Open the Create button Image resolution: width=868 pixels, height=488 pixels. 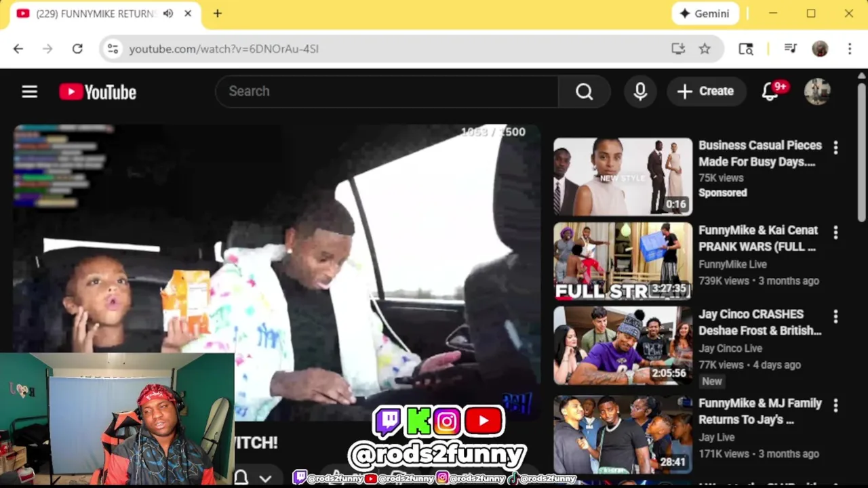[x=706, y=91]
